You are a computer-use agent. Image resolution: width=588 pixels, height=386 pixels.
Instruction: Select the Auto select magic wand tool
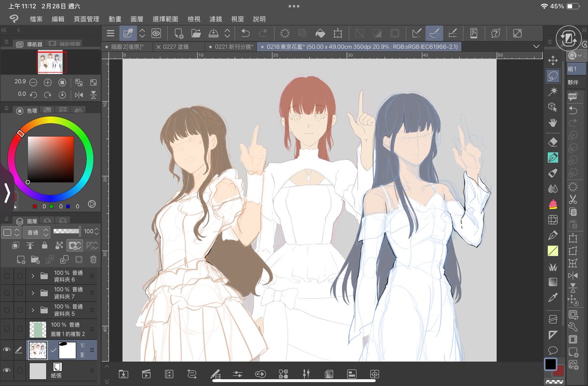click(x=553, y=91)
